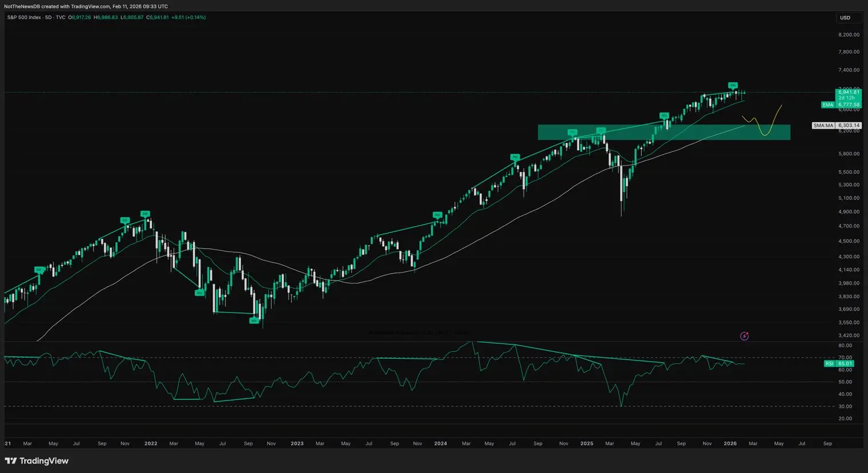The width and height of the screenshot is (868, 473).
Task: Click the low value L6,905.87
Action: 132,18
